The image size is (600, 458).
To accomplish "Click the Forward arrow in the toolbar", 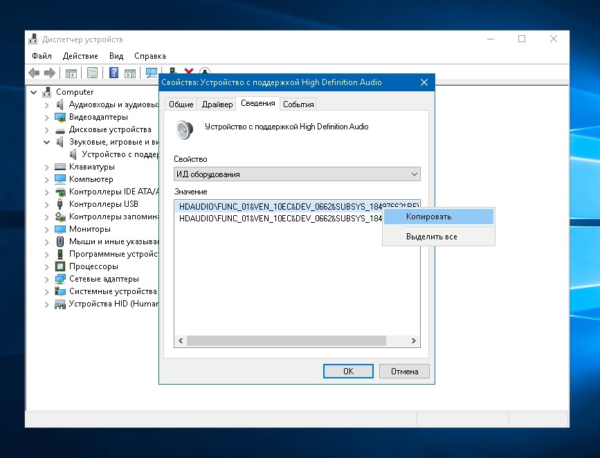I will [49, 73].
